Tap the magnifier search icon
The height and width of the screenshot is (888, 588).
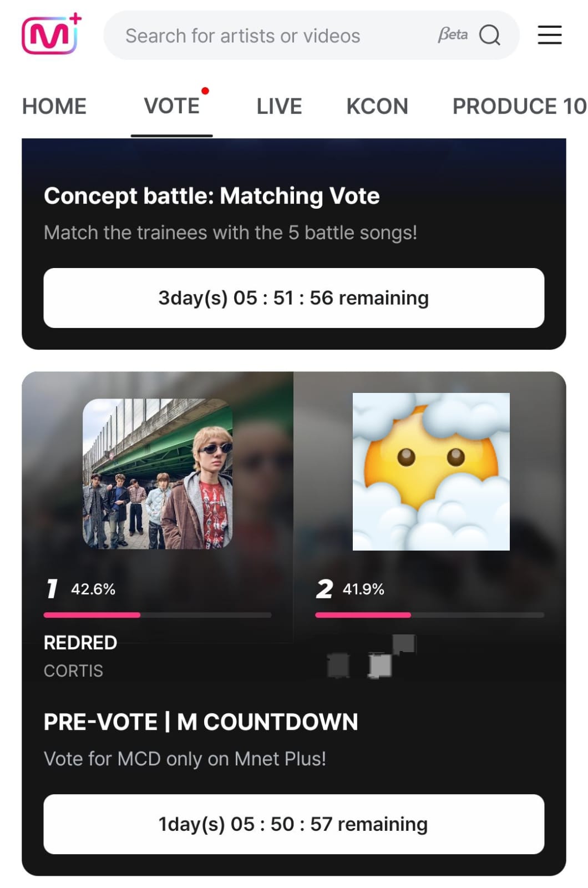(489, 35)
